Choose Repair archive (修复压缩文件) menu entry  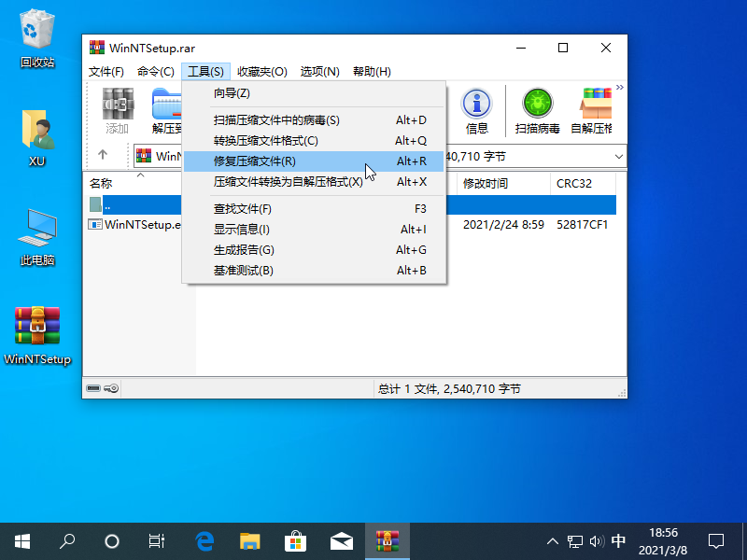click(x=255, y=161)
